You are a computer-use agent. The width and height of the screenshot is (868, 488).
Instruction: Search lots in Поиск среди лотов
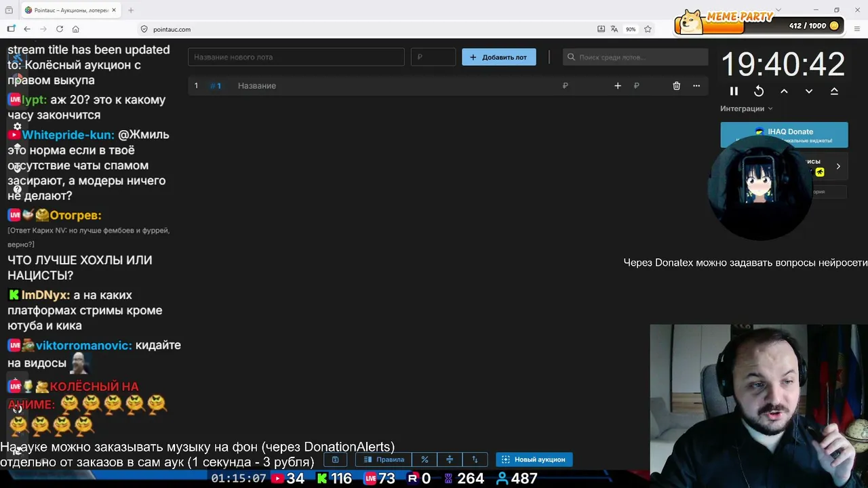(x=635, y=57)
